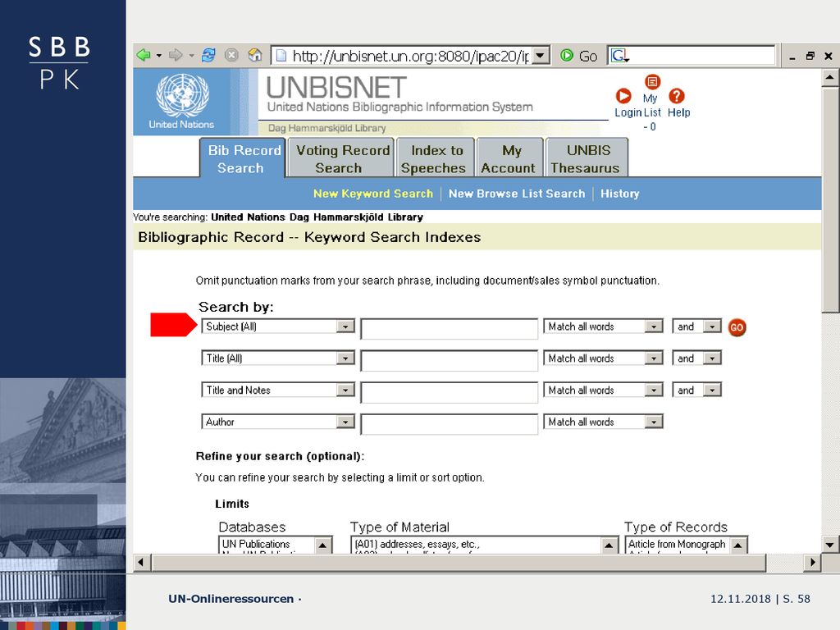Click the Title and Notes search text field
Screen dimensions: 840x630
click(x=449, y=392)
